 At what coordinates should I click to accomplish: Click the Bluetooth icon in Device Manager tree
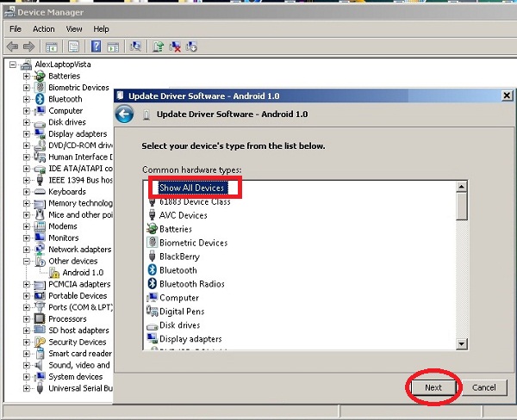pyautogui.click(x=40, y=99)
